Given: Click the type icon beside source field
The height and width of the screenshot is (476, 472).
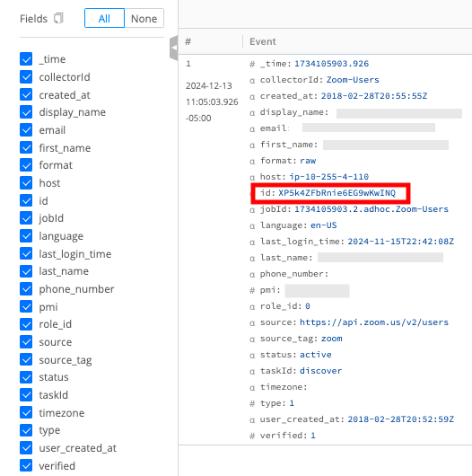Looking at the screenshot, I should [252, 323].
